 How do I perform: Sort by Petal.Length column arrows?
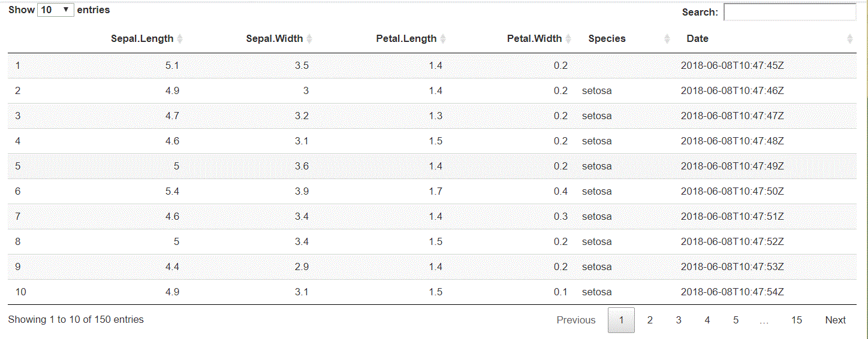click(x=443, y=39)
